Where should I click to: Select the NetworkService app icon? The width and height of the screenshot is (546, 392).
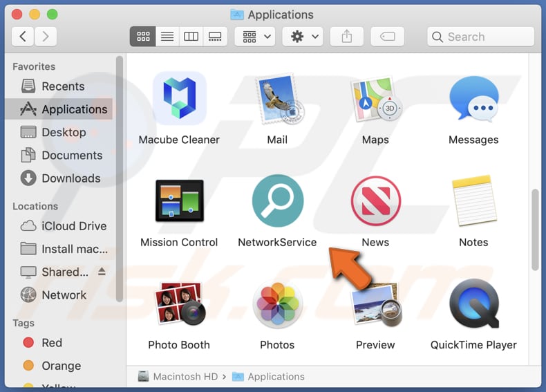pos(278,200)
